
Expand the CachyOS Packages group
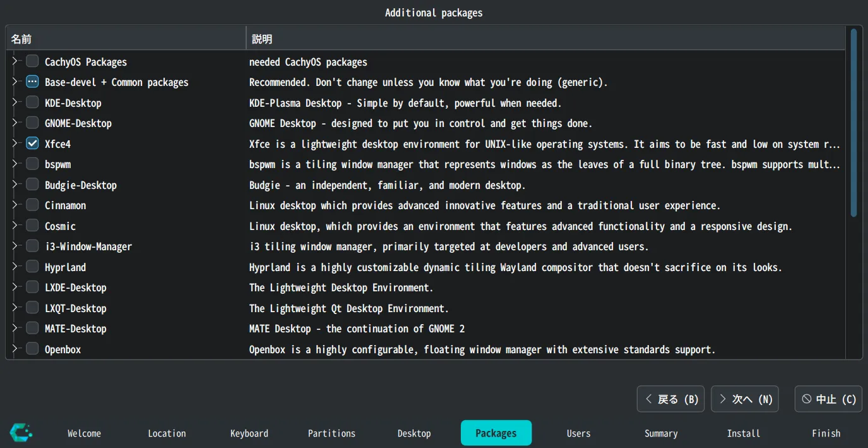coord(15,61)
